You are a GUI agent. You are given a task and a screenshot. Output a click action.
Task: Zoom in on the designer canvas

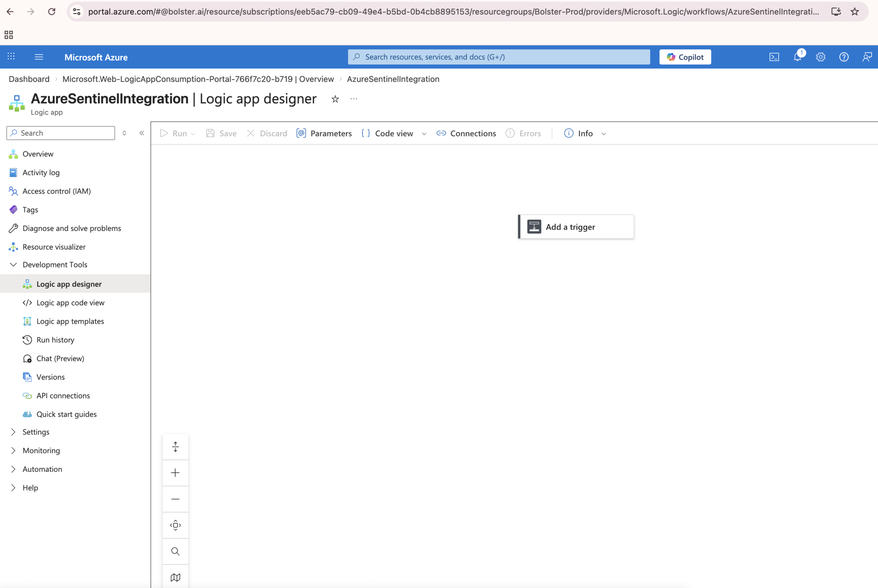(175, 473)
